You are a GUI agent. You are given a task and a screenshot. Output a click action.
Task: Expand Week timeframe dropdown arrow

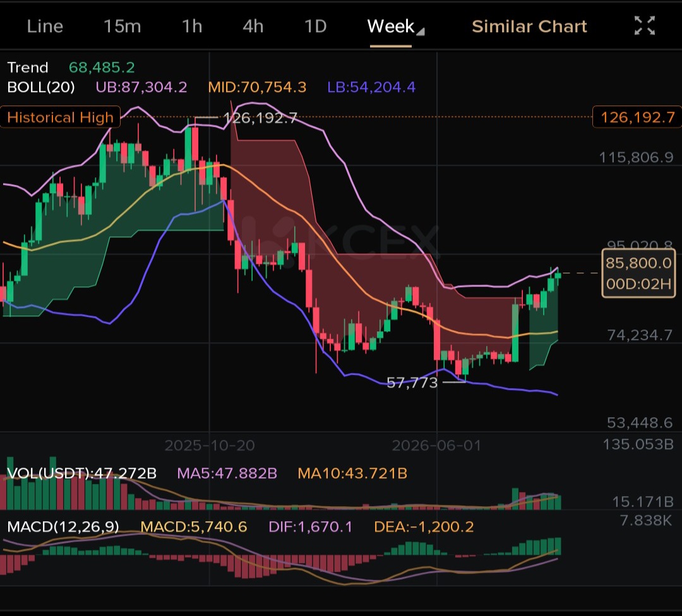pyautogui.click(x=420, y=32)
